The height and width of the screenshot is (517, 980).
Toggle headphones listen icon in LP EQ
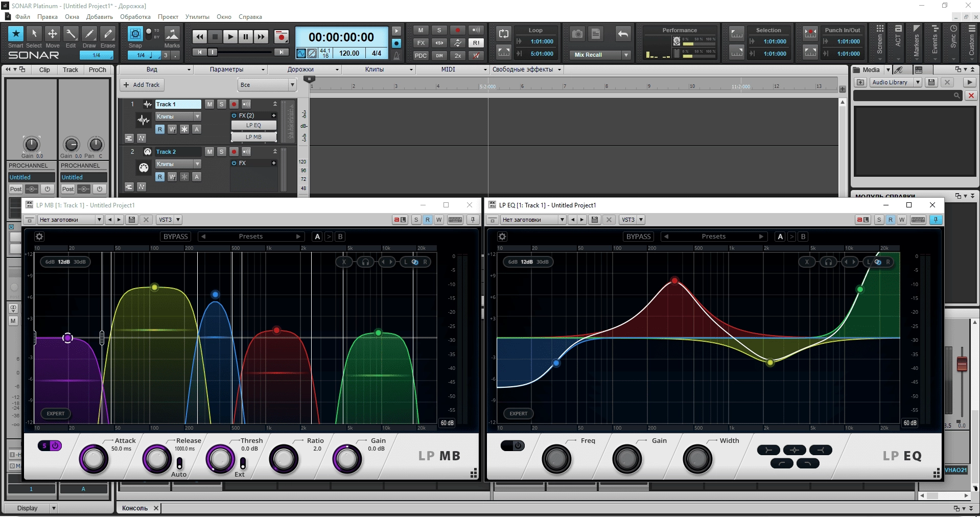(828, 262)
